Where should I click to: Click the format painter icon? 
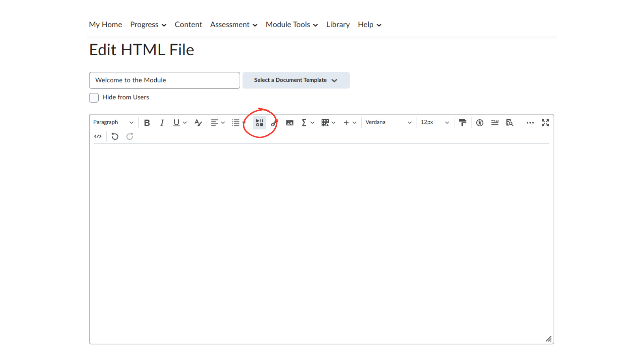(463, 123)
